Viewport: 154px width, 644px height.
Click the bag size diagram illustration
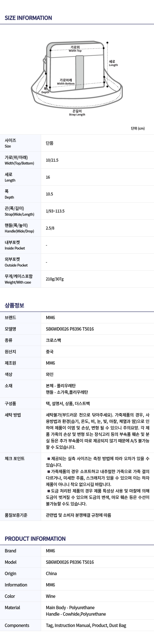coord(77,79)
